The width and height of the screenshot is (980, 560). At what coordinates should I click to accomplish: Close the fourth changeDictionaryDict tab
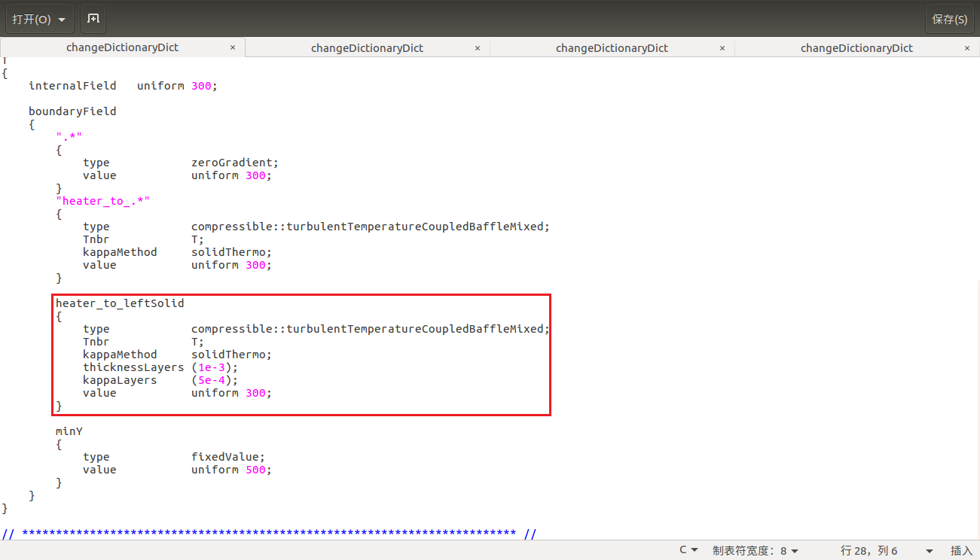click(967, 47)
